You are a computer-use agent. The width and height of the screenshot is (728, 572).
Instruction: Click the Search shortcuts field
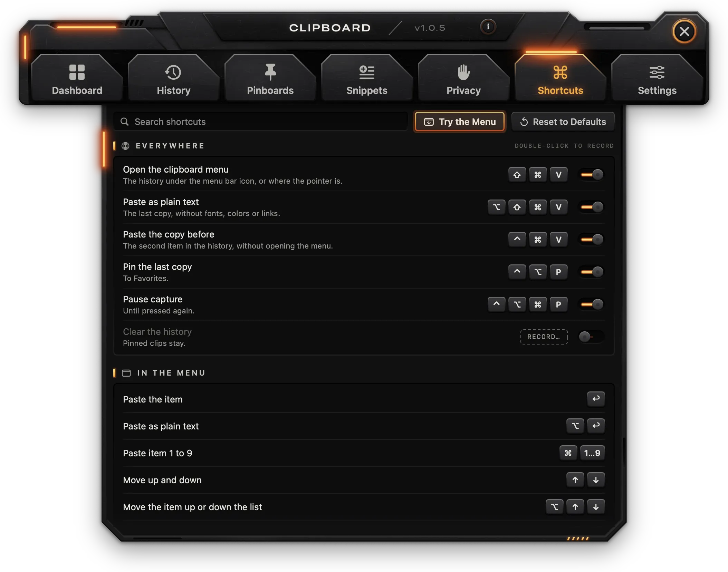[261, 122]
